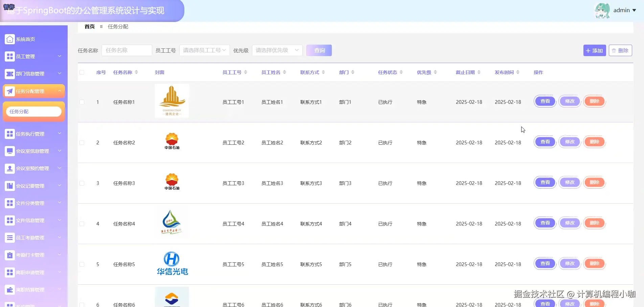Click the 添加 add button
The width and height of the screenshot is (644, 307).
595,50
